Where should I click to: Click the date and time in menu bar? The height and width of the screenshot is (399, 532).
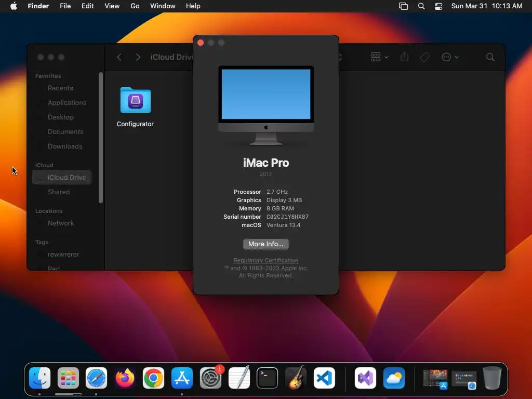[x=486, y=6]
